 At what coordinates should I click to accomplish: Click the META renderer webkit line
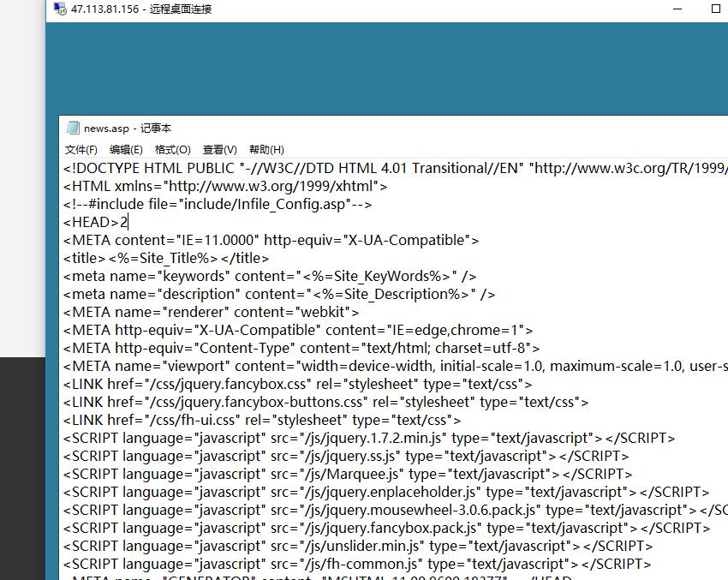(x=212, y=312)
